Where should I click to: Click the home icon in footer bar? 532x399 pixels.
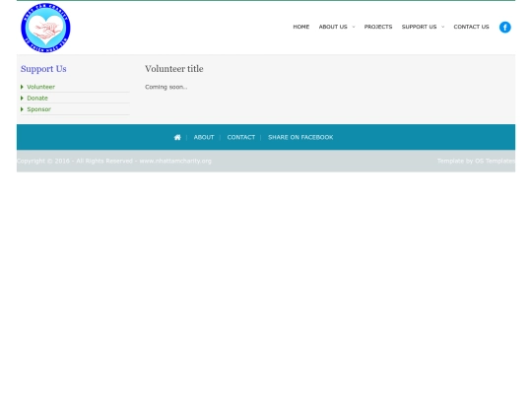tap(177, 137)
